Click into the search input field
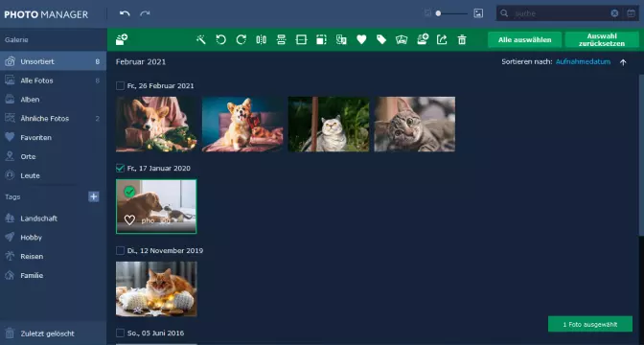 561,13
